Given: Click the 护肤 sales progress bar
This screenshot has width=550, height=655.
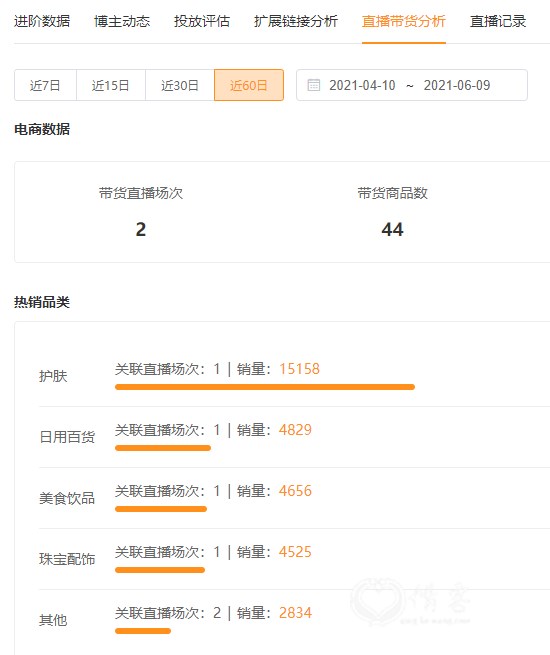Looking at the screenshot, I should click(x=265, y=387).
